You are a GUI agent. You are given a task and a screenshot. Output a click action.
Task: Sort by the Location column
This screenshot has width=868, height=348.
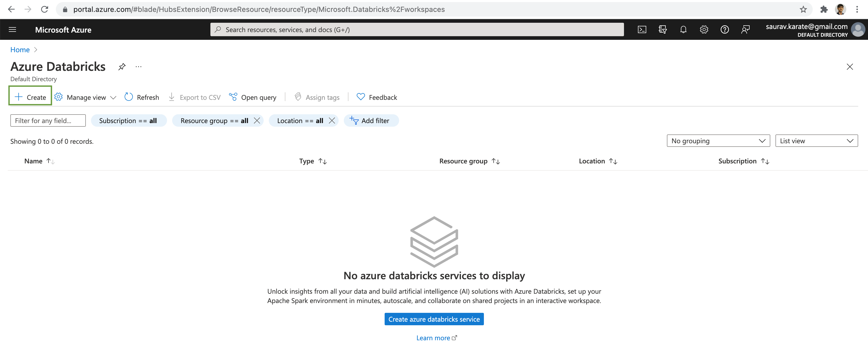pyautogui.click(x=598, y=161)
